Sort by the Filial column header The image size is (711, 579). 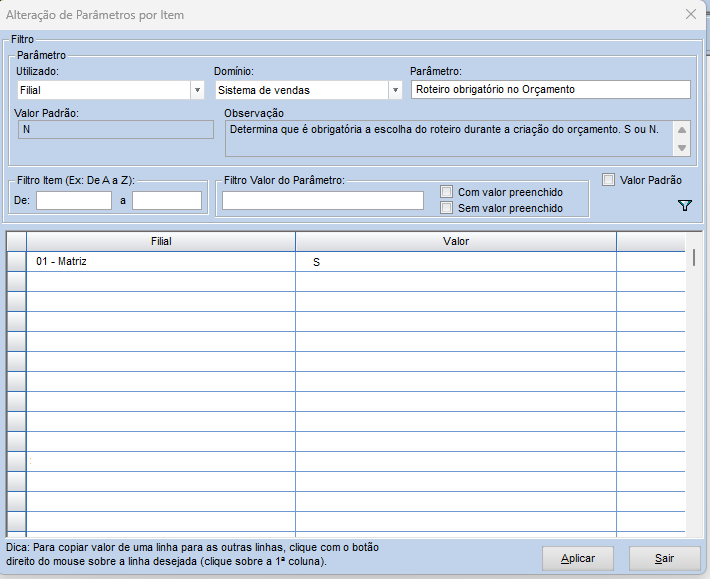(161, 241)
